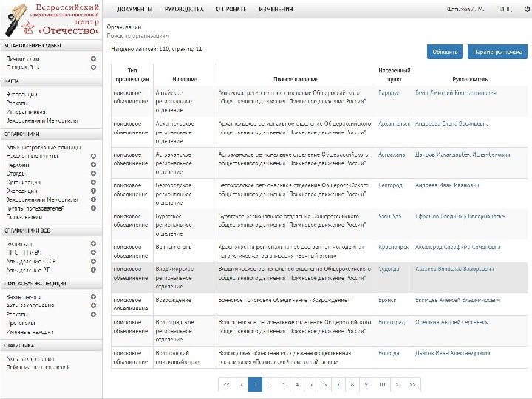Open the Барнаул settlement link
The width and height of the screenshot is (532, 399).
(x=389, y=92)
